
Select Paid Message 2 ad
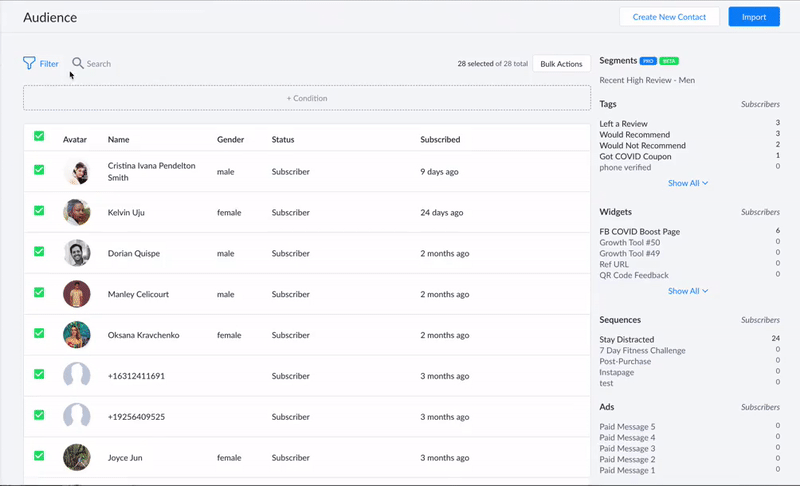click(x=627, y=459)
